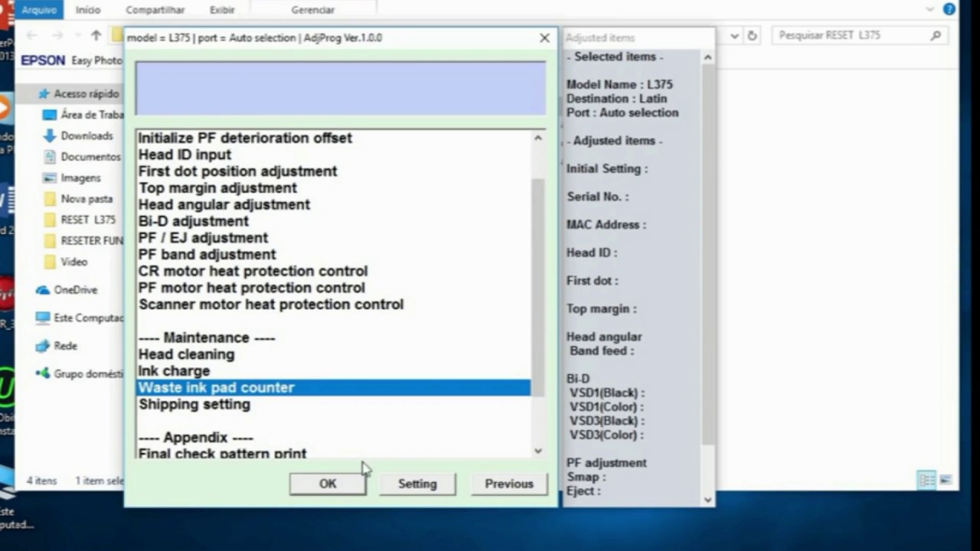Select Waste ink pad counter entry
The height and width of the screenshot is (551, 980).
click(x=333, y=388)
